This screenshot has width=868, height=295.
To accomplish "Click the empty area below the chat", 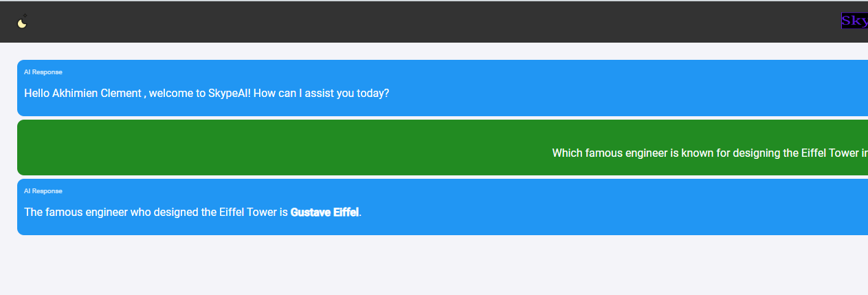I will 434,265.
